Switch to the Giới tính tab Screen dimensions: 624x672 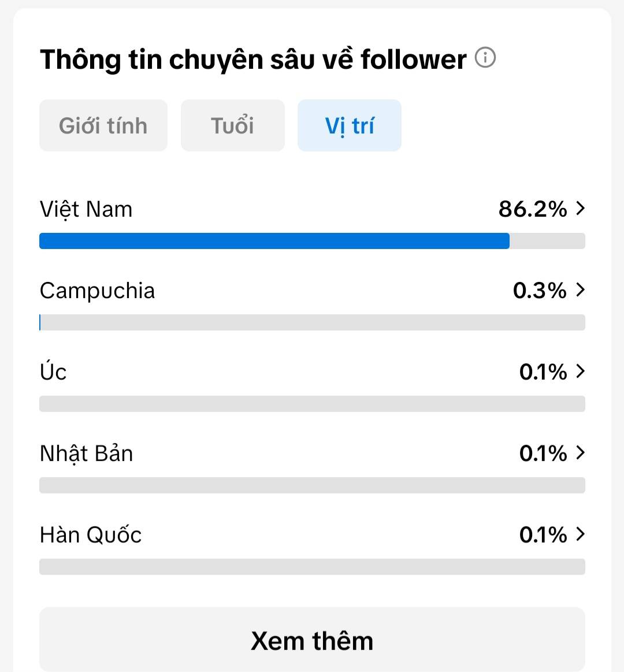pos(103,125)
